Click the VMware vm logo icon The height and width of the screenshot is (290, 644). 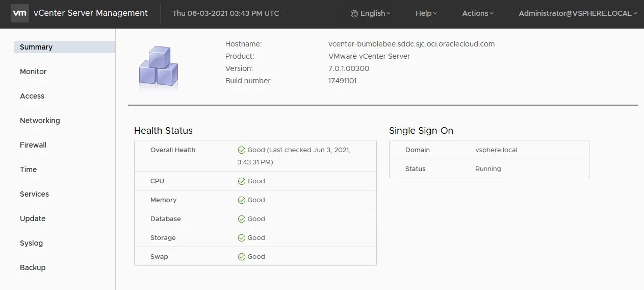[19, 13]
